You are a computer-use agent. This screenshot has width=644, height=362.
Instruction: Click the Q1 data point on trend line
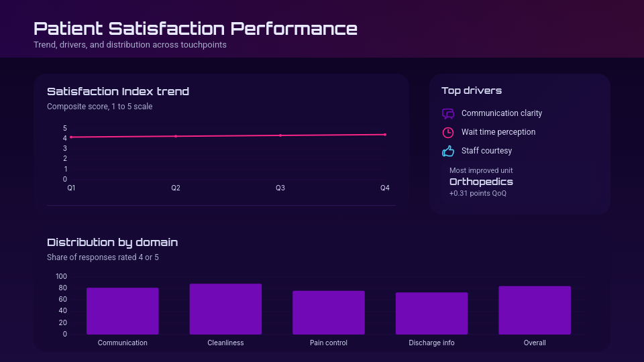(x=71, y=137)
